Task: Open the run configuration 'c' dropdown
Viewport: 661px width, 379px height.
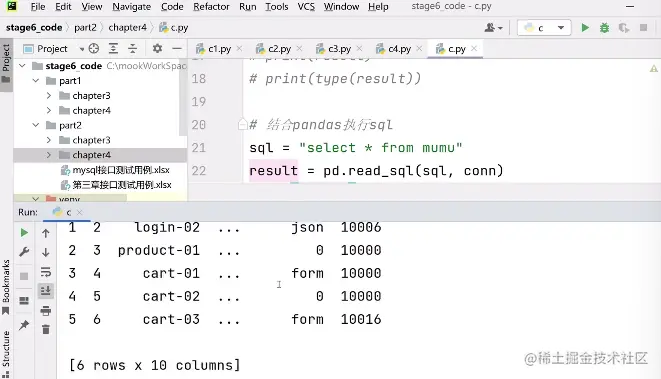Action: click(x=544, y=28)
